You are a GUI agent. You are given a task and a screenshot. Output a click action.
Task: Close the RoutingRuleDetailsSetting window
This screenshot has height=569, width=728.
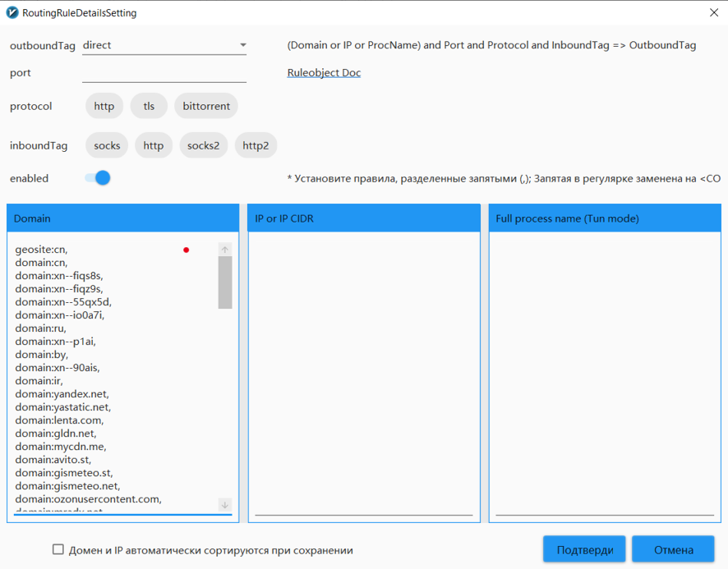coord(712,12)
